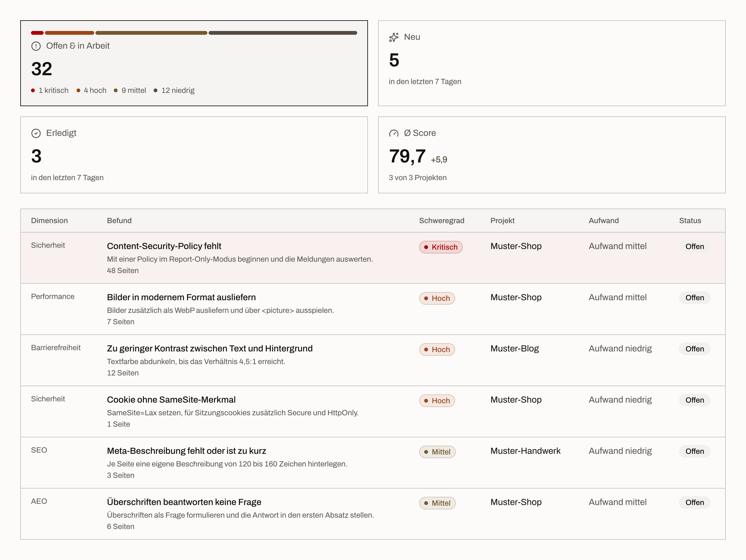Click '12 Seiten' page count
Screen dimensions: 746x560
point(122,373)
